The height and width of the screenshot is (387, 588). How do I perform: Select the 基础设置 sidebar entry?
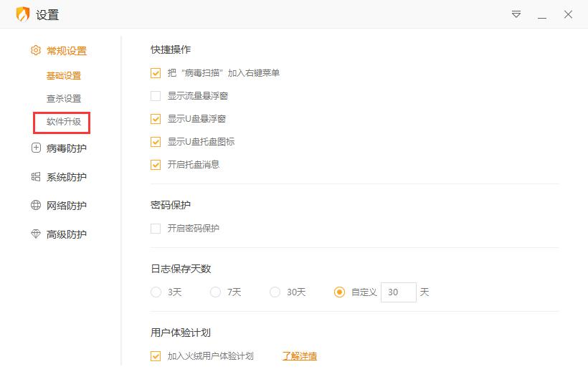click(63, 76)
